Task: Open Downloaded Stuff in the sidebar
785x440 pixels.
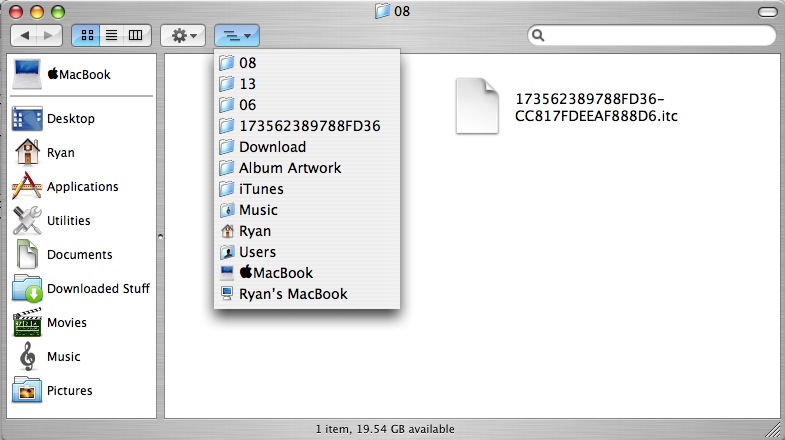Action: (81, 289)
